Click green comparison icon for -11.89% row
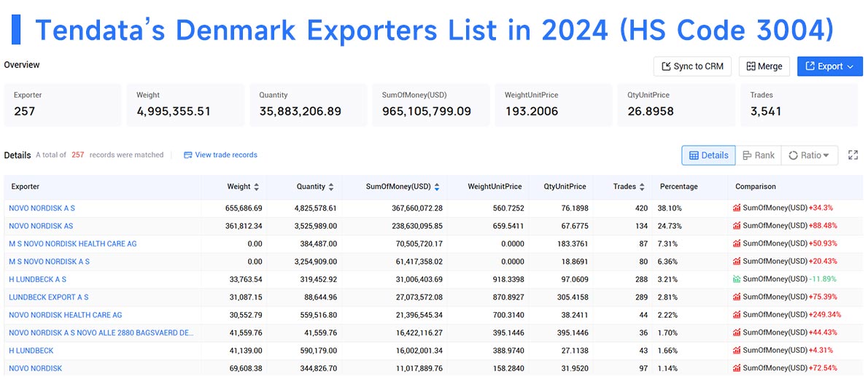Screen dimensions: 868x382 [x=737, y=279]
